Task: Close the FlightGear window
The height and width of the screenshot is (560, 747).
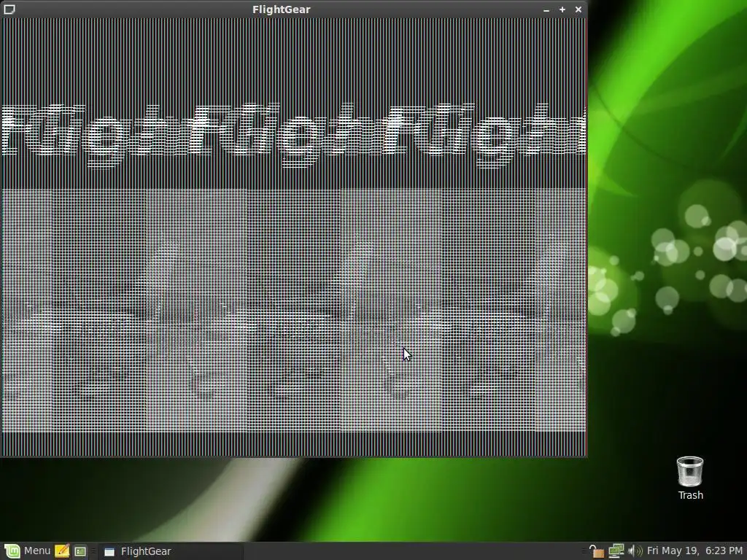Action: pyautogui.click(x=578, y=9)
